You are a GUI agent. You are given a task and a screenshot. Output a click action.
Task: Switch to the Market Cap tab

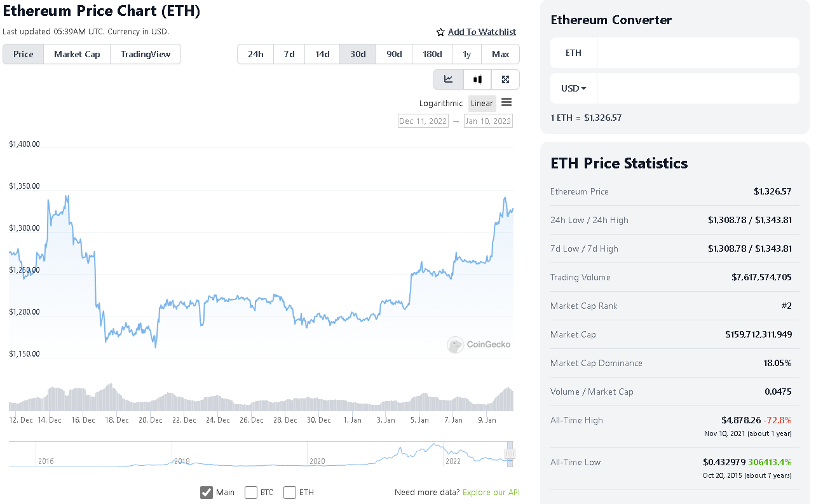point(77,54)
